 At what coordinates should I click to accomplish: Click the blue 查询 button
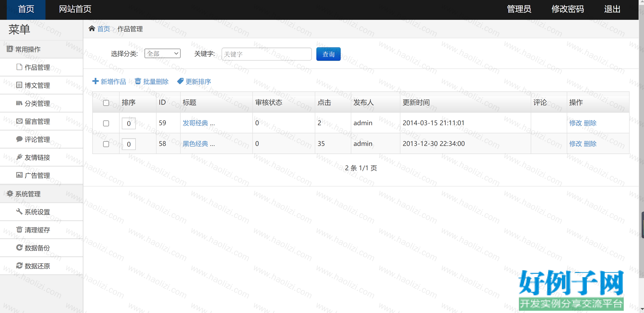click(x=328, y=54)
